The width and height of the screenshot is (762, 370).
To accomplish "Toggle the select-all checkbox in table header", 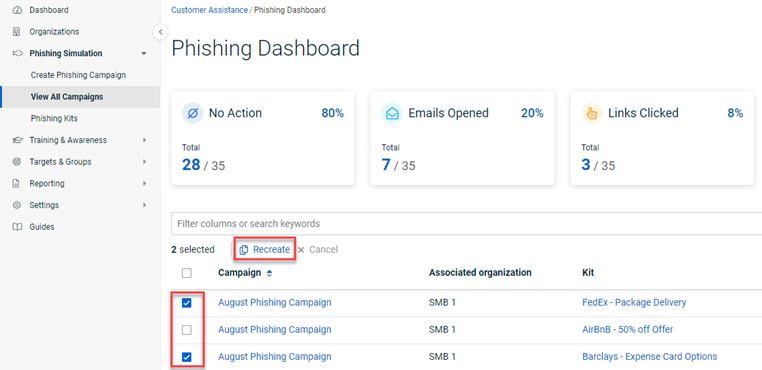I will [x=187, y=273].
